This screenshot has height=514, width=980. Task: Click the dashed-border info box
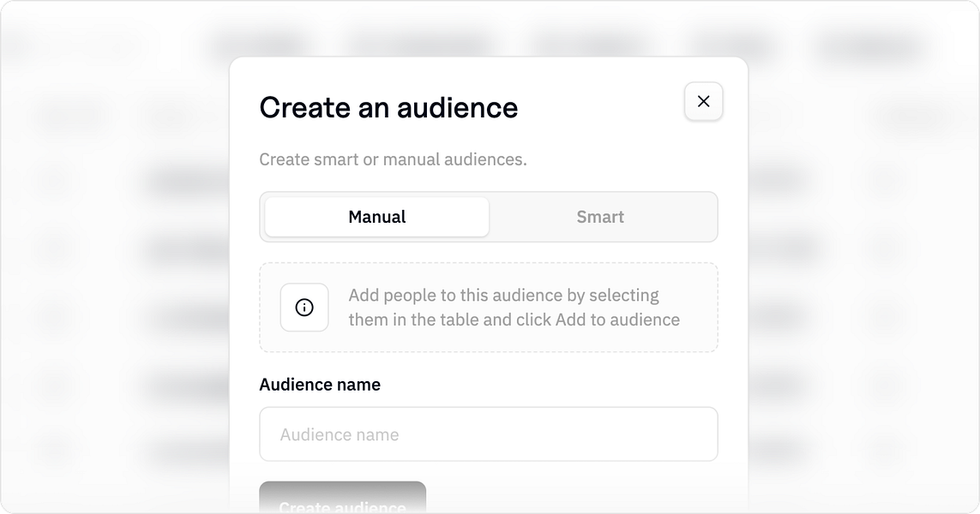tap(489, 308)
